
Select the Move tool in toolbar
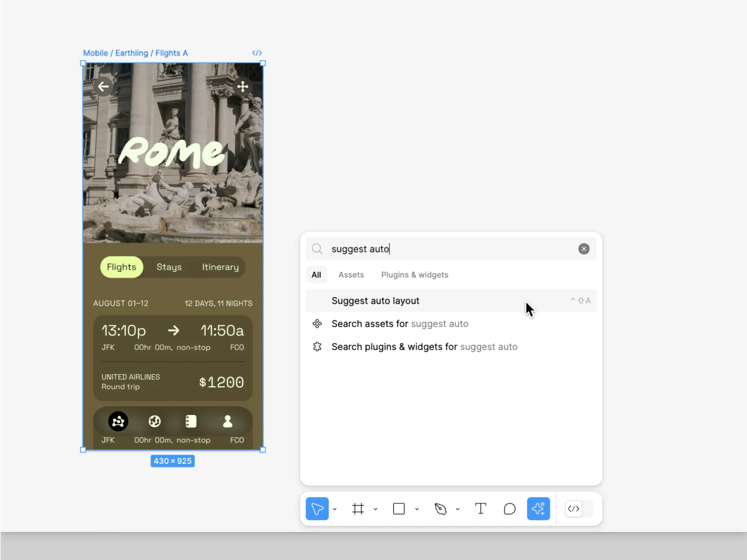[x=317, y=508]
